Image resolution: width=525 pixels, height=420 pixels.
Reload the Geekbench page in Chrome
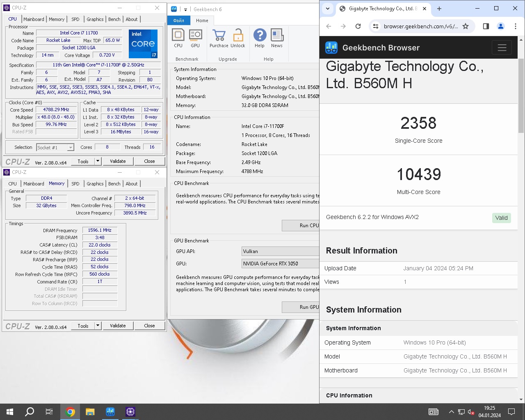pos(358,26)
